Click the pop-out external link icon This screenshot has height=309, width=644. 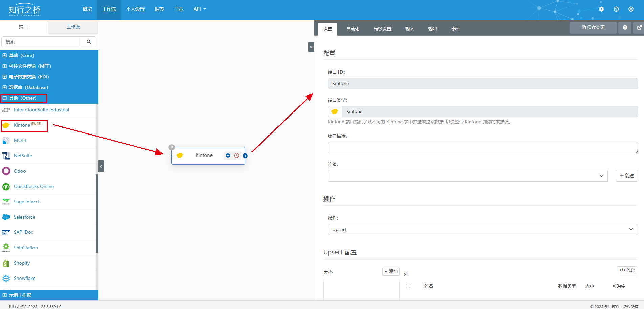pos(639,28)
